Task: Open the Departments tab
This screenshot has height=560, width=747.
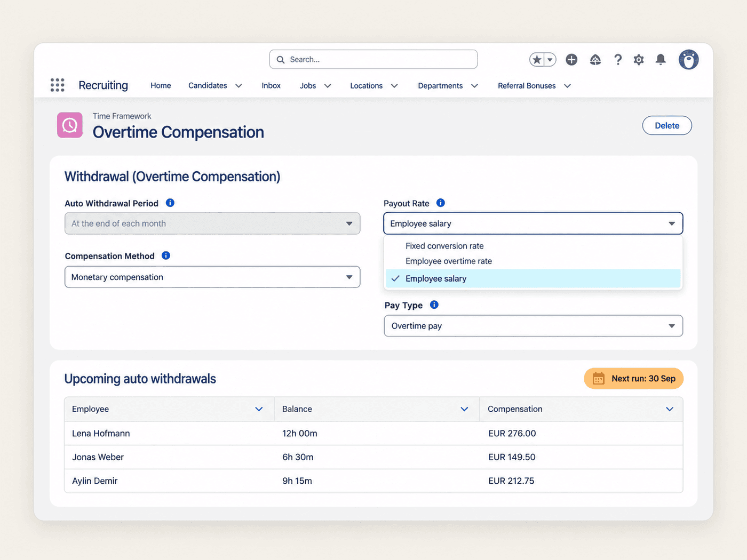Action: (x=440, y=85)
